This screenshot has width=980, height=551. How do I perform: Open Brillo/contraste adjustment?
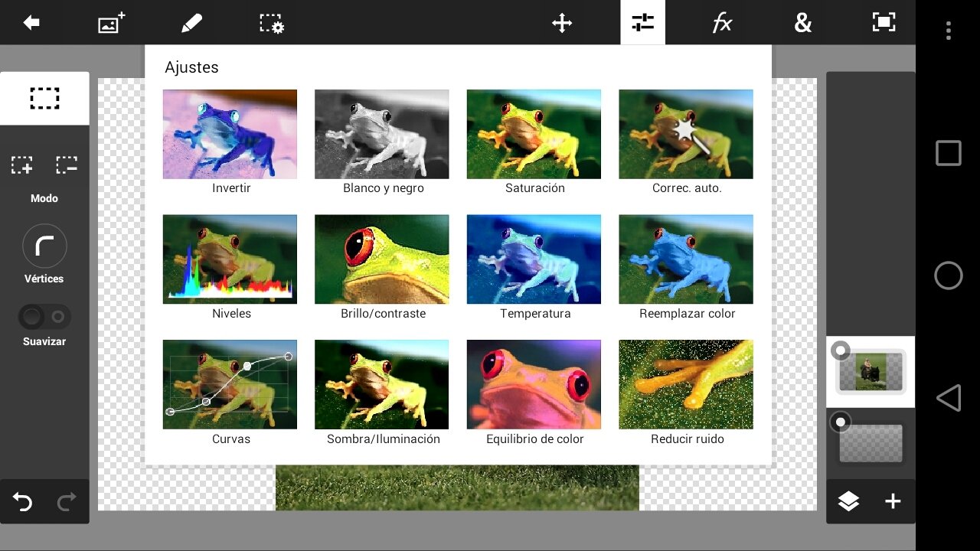pyautogui.click(x=382, y=268)
